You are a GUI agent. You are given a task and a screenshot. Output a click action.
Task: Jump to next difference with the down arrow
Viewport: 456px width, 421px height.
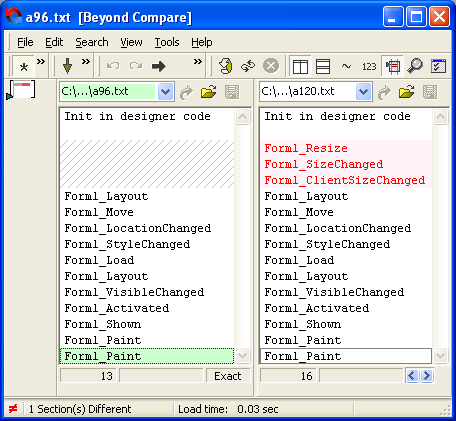pos(68,66)
